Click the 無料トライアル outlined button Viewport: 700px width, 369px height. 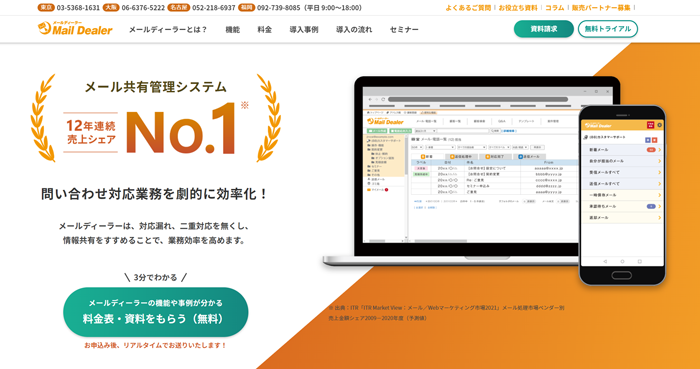click(x=608, y=29)
